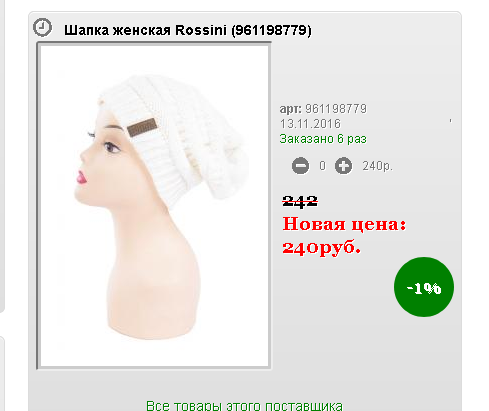
Task: Click the Новая цена: red label
Action: click(344, 224)
